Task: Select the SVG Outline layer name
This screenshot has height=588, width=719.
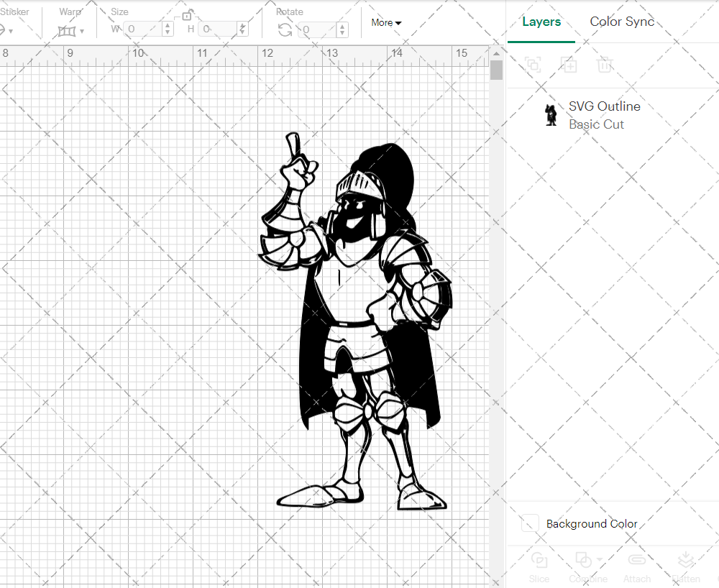Action: pyautogui.click(x=605, y=106)
